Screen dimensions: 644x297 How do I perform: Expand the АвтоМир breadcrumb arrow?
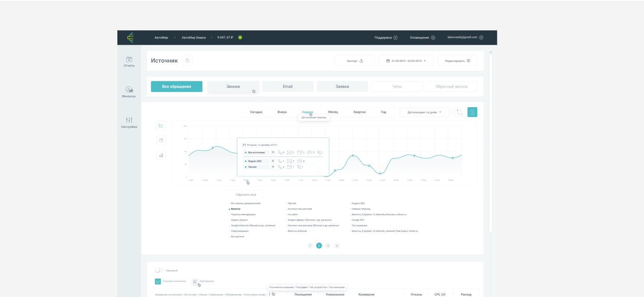click(175, 37)
